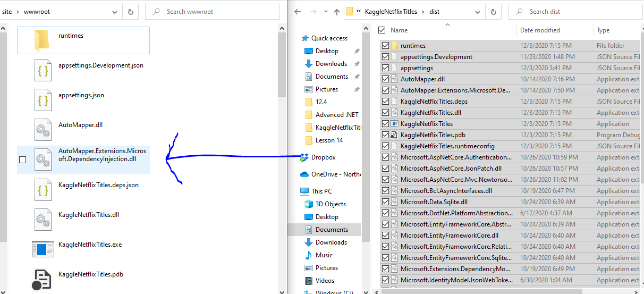The width and height of the screenshot is (644, 294).
Task: Sort dist files by Date modified
Action: coord(540,30)
